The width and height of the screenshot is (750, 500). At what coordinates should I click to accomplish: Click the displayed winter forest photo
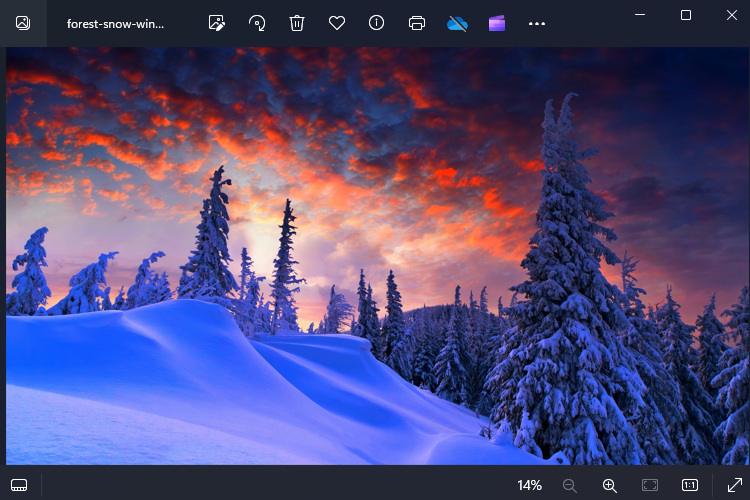pyautogui.click(x=377, y=256)
